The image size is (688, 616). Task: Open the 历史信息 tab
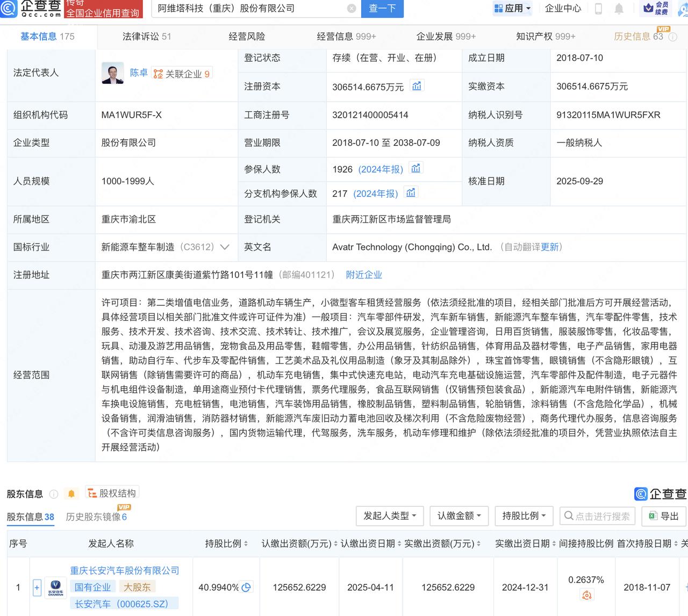click(x=639, y=37)
